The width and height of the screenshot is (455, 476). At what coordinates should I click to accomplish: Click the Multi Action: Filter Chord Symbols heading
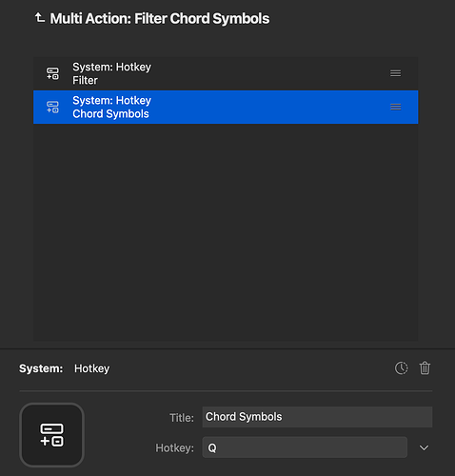160,18
